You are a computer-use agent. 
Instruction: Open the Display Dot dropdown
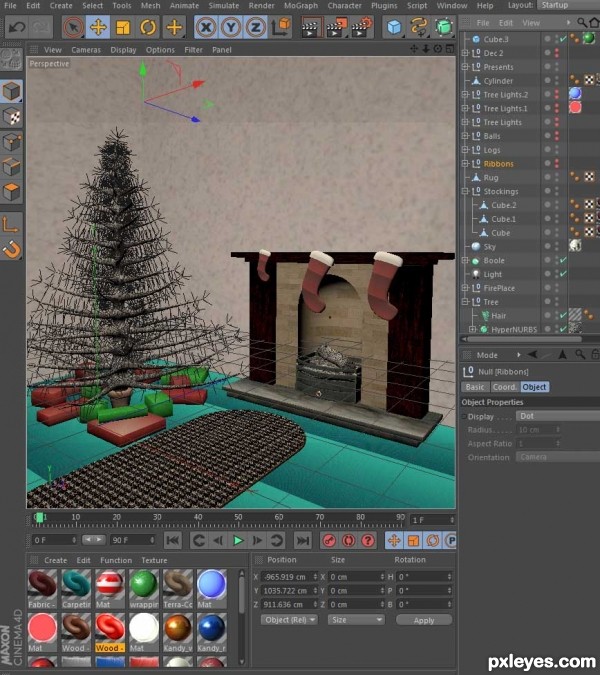(x=558, y=416)
